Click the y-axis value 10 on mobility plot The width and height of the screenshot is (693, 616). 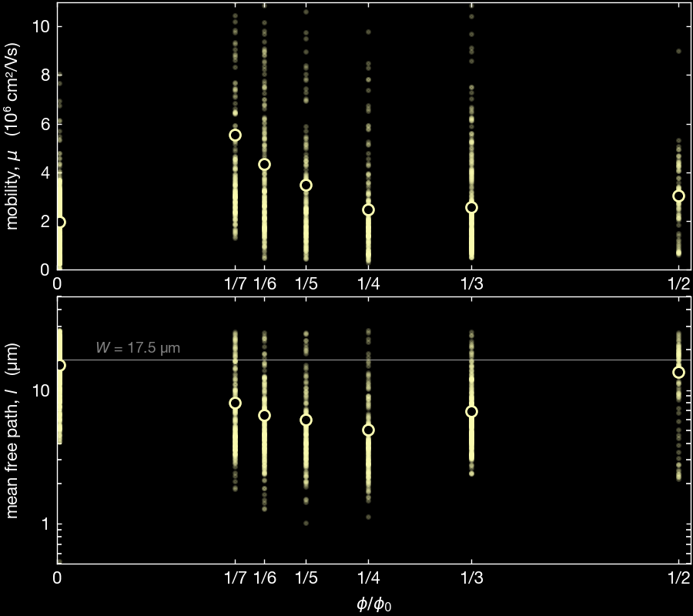pos(41,26)
